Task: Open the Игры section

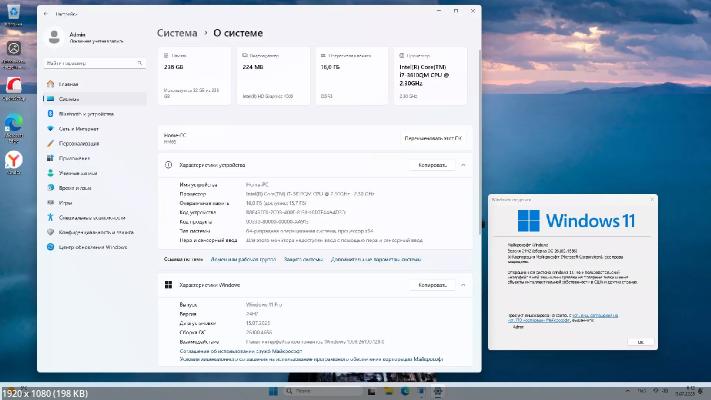Action: coord(94,203)
